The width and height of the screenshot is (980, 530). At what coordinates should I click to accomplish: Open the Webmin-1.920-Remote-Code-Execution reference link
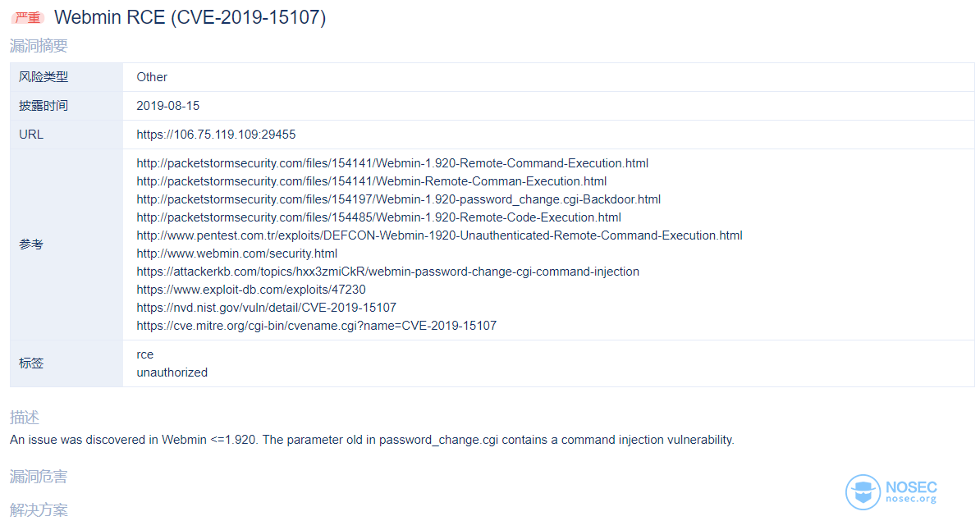[x=378, y=217]
